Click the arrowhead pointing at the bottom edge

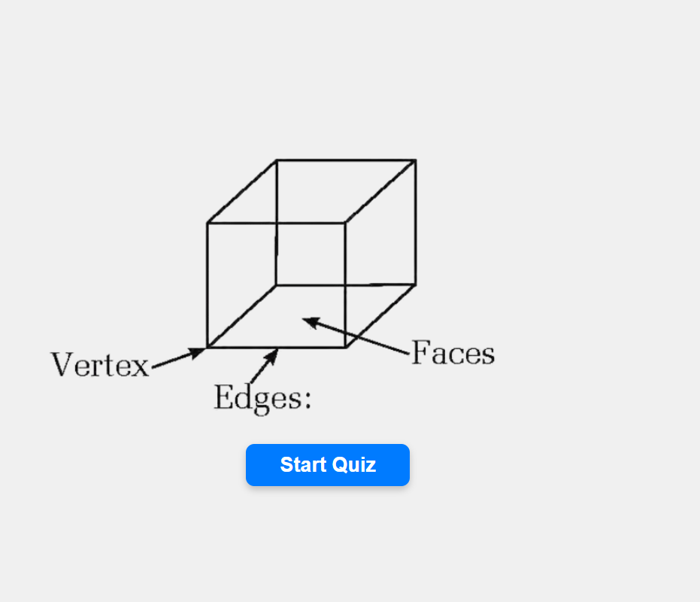coord(272,354)
